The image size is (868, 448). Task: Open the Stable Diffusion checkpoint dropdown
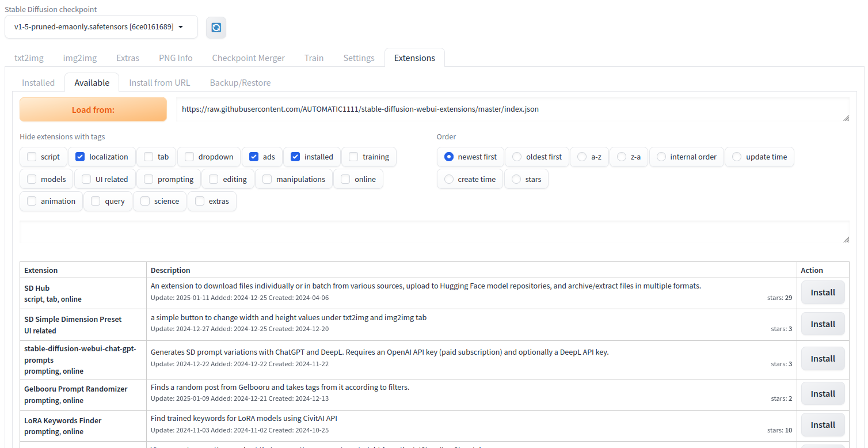tap(101, 27)
